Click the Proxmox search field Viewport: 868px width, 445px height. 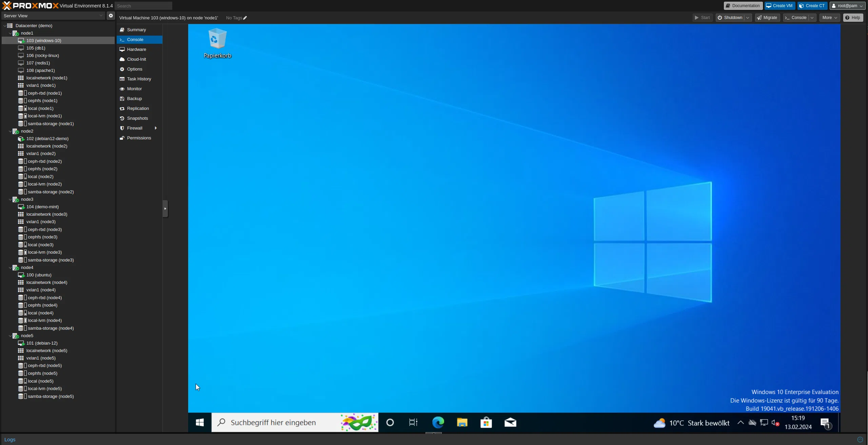pos(143,6)
